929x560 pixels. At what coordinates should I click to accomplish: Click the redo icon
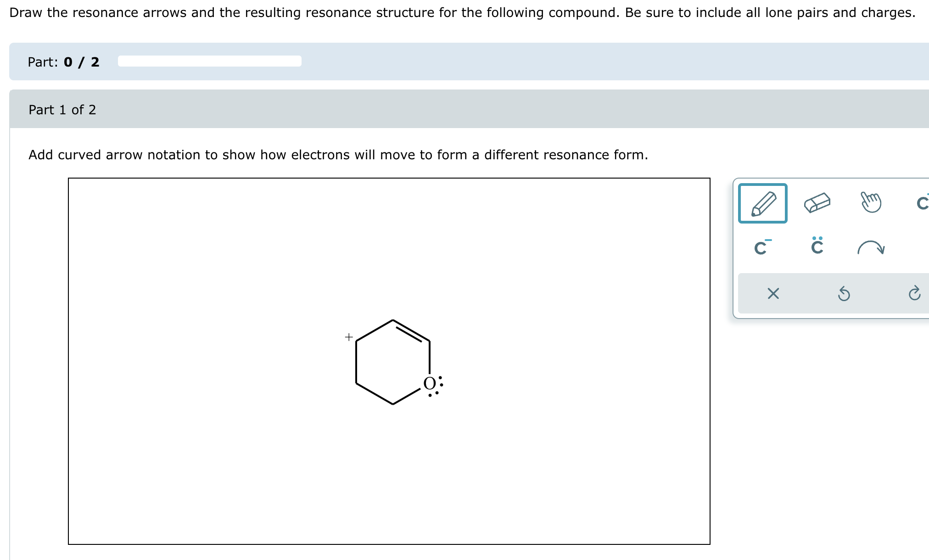click(915, 294)
